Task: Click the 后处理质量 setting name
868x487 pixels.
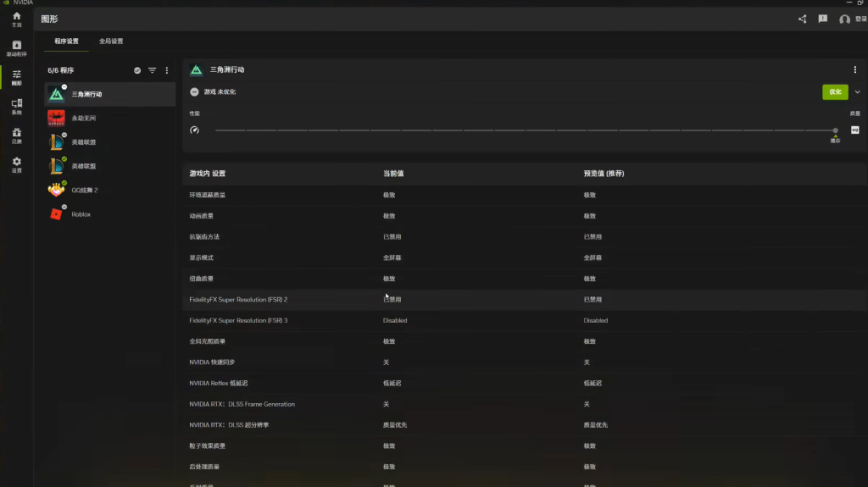Action: tap(204, 467)
